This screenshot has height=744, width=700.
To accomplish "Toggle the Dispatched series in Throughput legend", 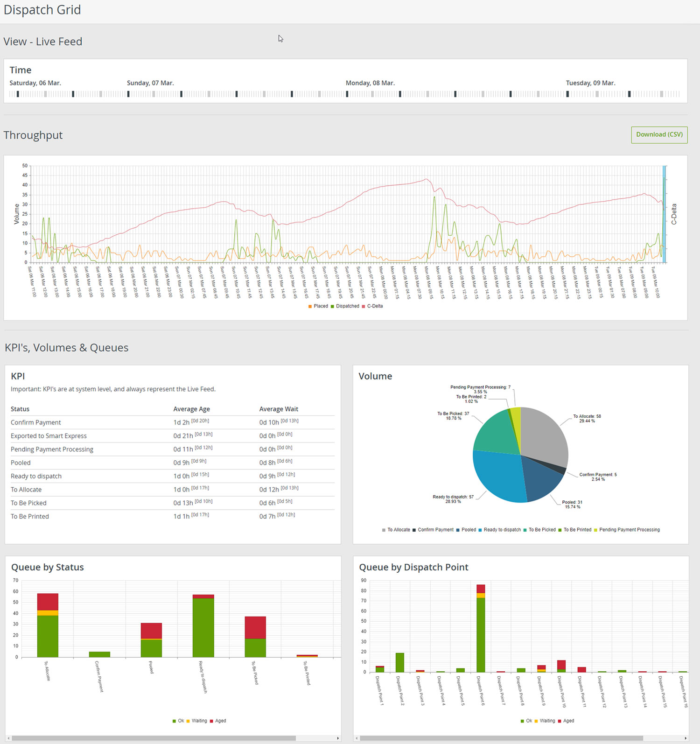I will tap(345, 306).
